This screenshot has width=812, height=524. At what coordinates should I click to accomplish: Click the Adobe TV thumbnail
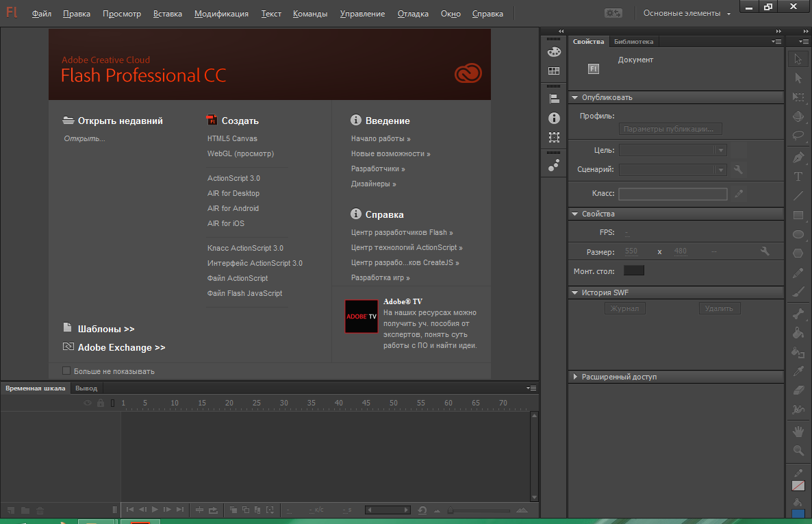(361, 316)
